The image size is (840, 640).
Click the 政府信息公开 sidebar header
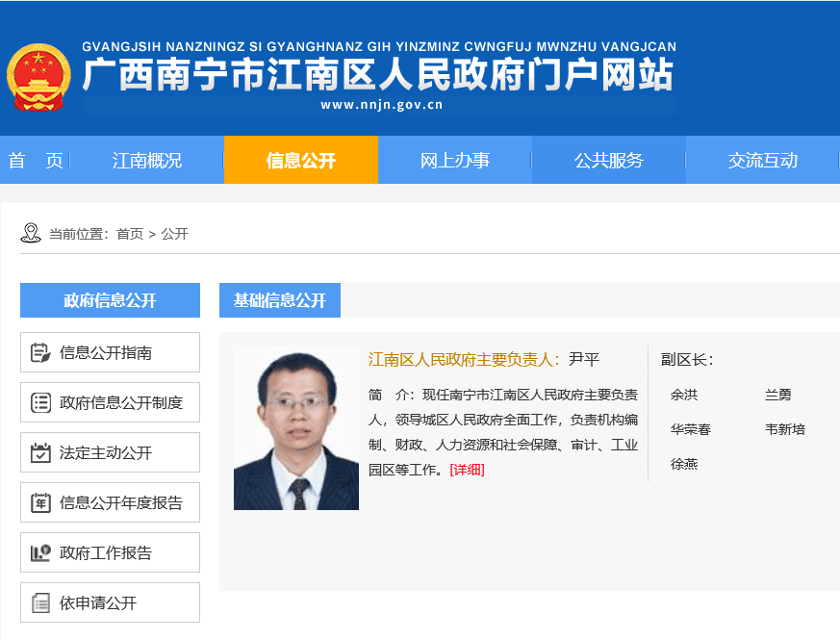click(x=109, y=299)
